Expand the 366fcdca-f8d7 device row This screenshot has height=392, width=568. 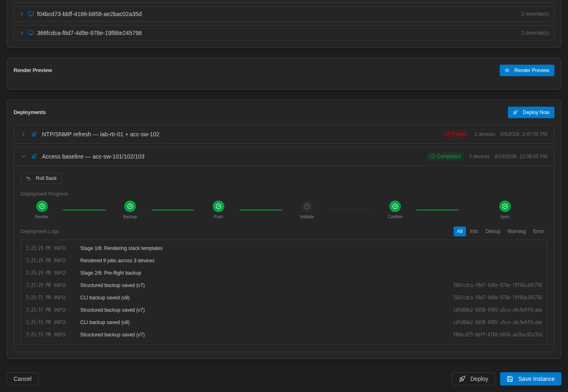(x=22, y=33)
